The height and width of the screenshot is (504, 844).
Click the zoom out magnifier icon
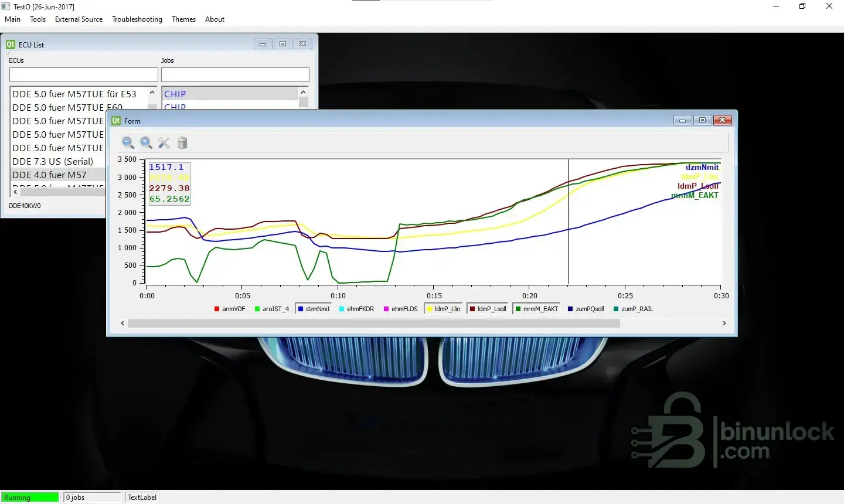128,142
